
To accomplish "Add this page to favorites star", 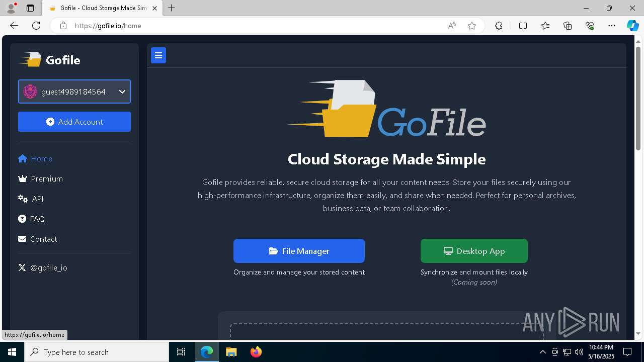I will click(x=472, y=26).
